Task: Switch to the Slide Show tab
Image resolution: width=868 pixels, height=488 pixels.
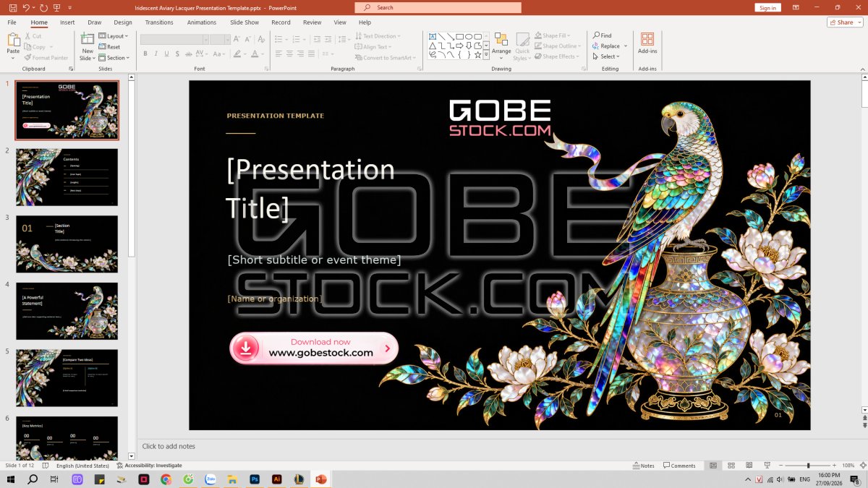Action: pos(244,22)
